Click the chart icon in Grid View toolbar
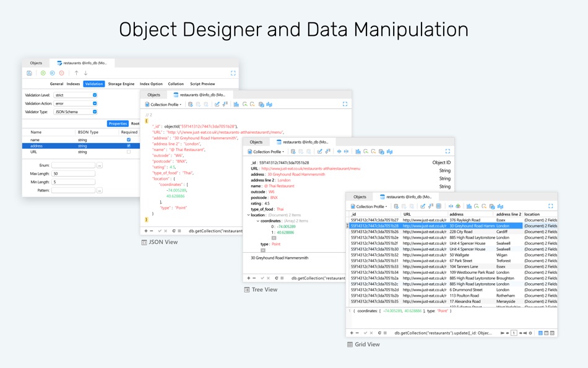 469,206
